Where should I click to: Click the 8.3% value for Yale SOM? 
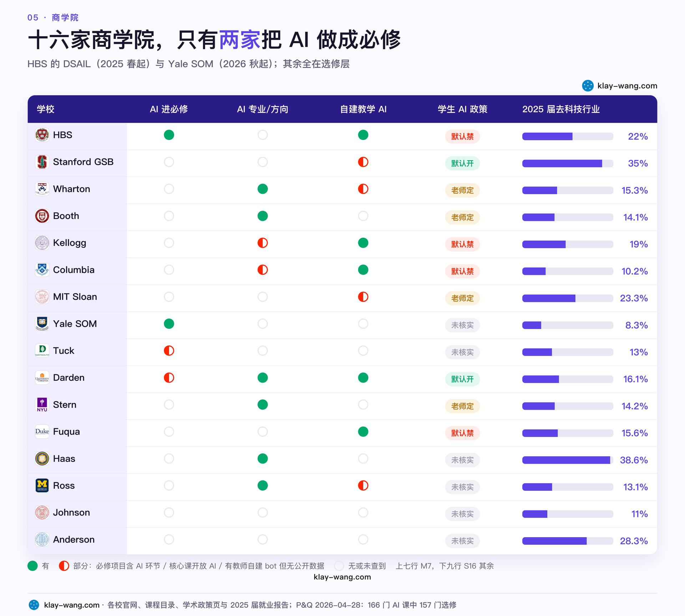[x=636, y=325]
